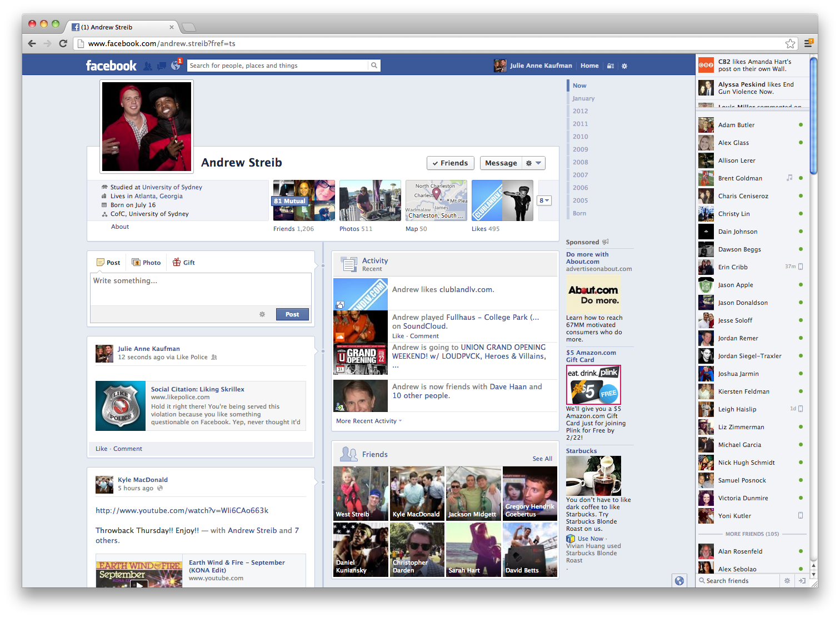Open chat options gear icon

click(787, 581)
